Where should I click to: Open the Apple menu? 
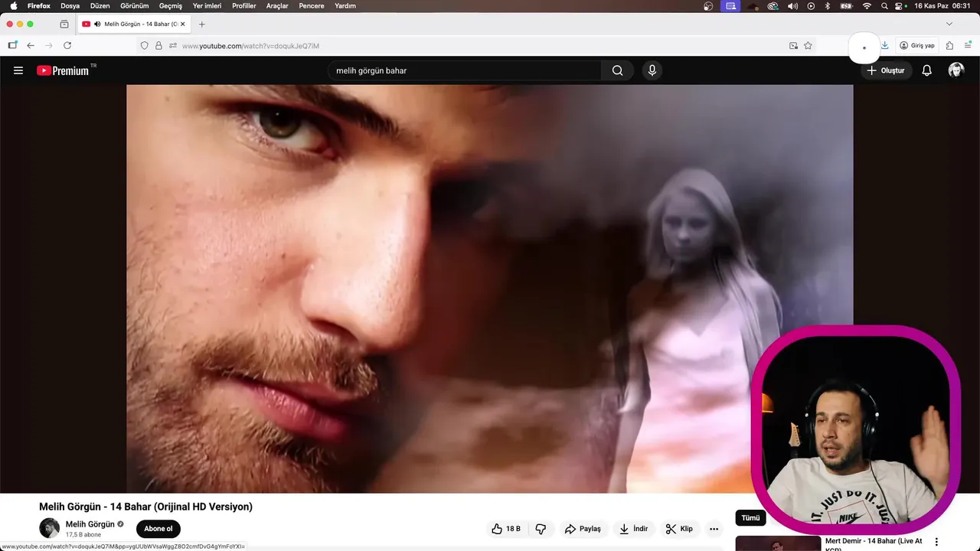[13, 6]
